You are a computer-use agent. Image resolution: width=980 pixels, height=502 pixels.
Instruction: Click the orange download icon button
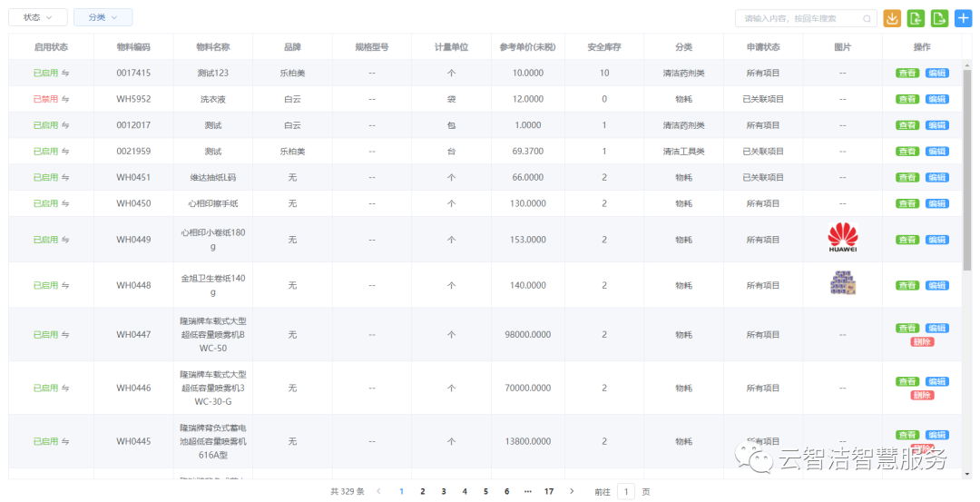892,18
